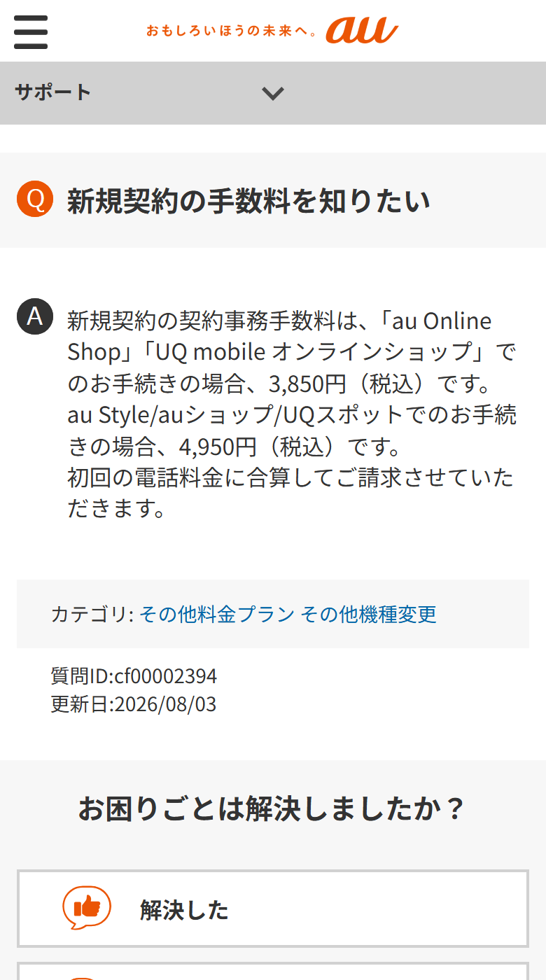Click the thumbs-up speech bubble icon

(x=87, y=908)
